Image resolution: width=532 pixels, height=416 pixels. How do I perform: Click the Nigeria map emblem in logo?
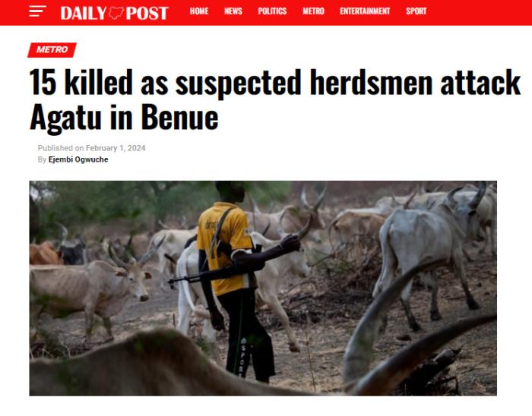(116, 13)
